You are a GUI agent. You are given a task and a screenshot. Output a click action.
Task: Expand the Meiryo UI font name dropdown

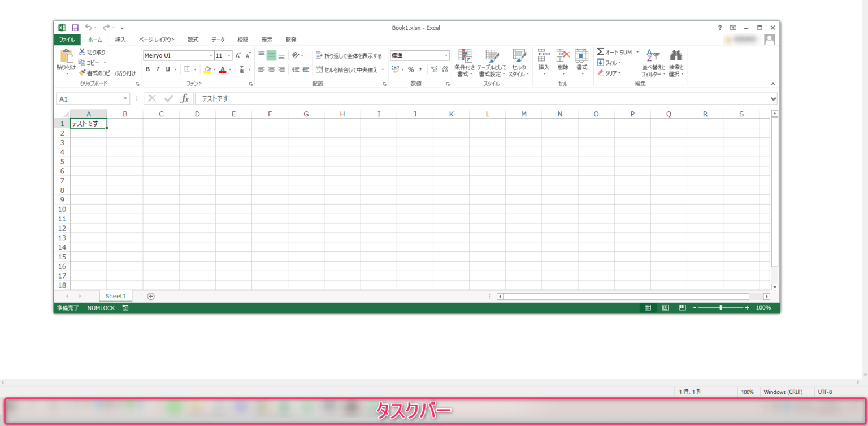211,56
